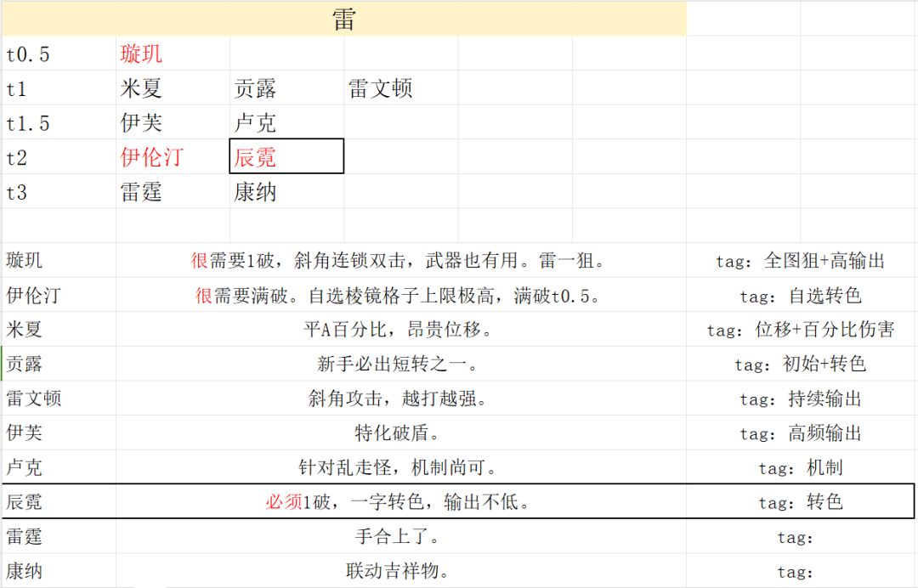The image size is (918, 588).
Task: Click the 康纳 name cell in description list
Action: (x=59, y=570)
